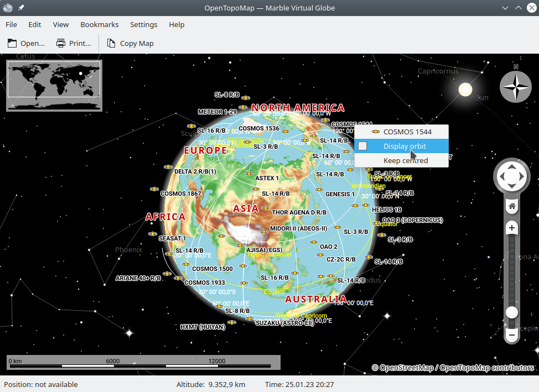Image resolution: width=539 pixels, height=392 pixels.
Task: Select Keep centred in context menu
Action: point(402,160)
